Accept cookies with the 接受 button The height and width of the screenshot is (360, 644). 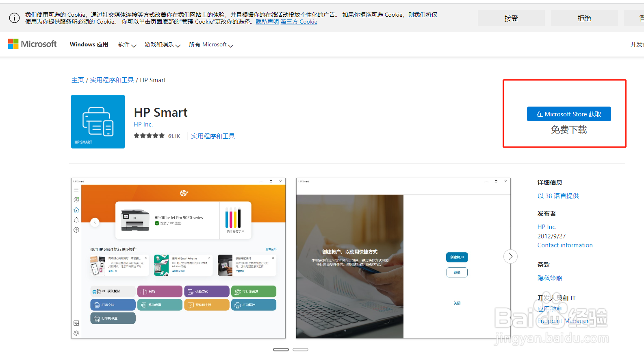click(x=511, y=18)
